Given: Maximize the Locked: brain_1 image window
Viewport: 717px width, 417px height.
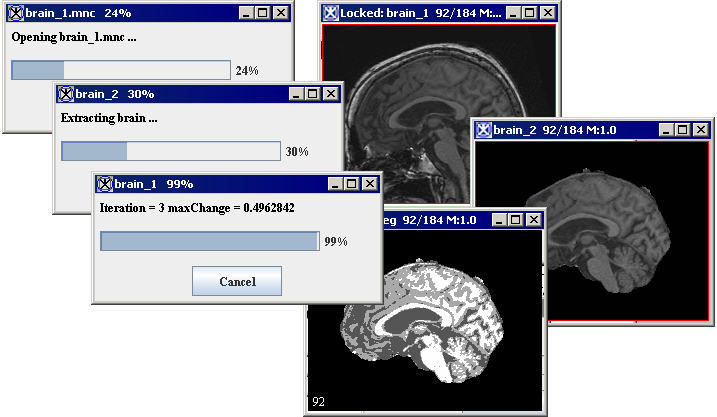Looking at the screenshot, I should pyautogui.click(x=526, y=13).
